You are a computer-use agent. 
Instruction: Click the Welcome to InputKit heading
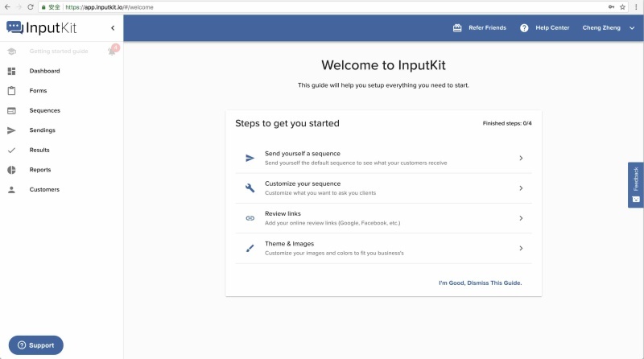384,65
